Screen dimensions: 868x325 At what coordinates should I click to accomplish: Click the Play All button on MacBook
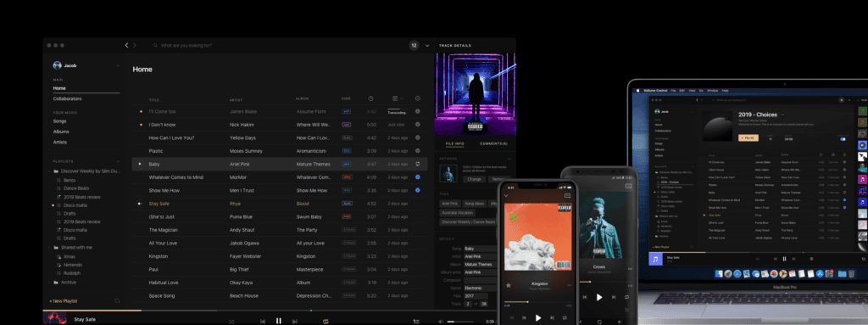[x=748, y=137]
